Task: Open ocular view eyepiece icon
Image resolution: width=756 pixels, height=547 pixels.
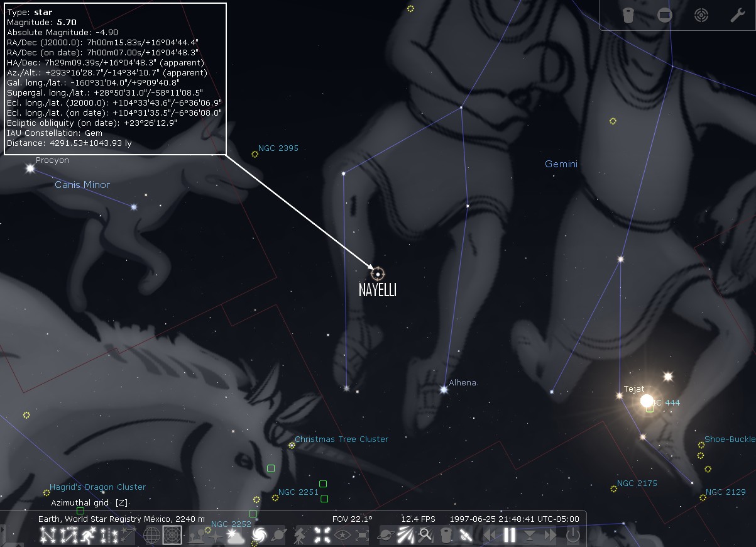Action: click(628, 15)
